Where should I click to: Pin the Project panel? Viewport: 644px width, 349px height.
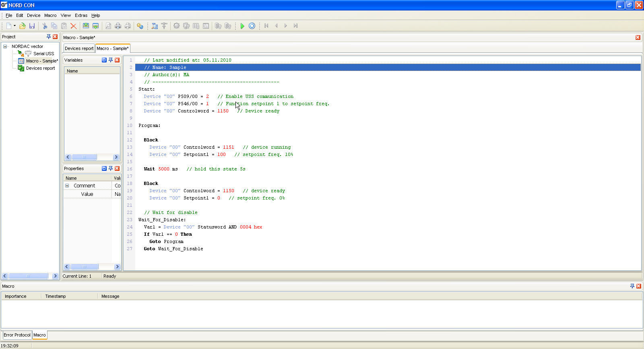click(49, 37)
